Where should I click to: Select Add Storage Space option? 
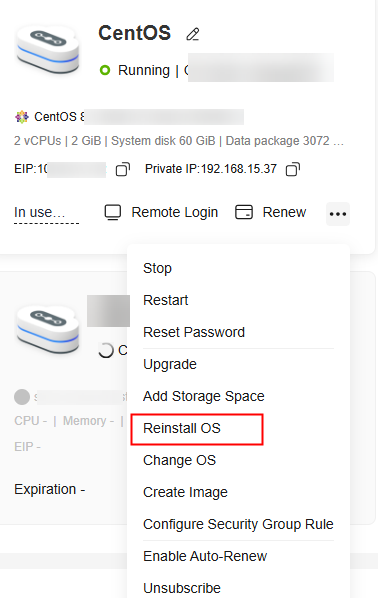(x=204, y=396)
